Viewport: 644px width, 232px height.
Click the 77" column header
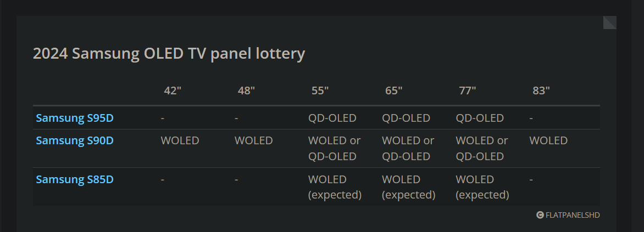(x=467, y=90)
